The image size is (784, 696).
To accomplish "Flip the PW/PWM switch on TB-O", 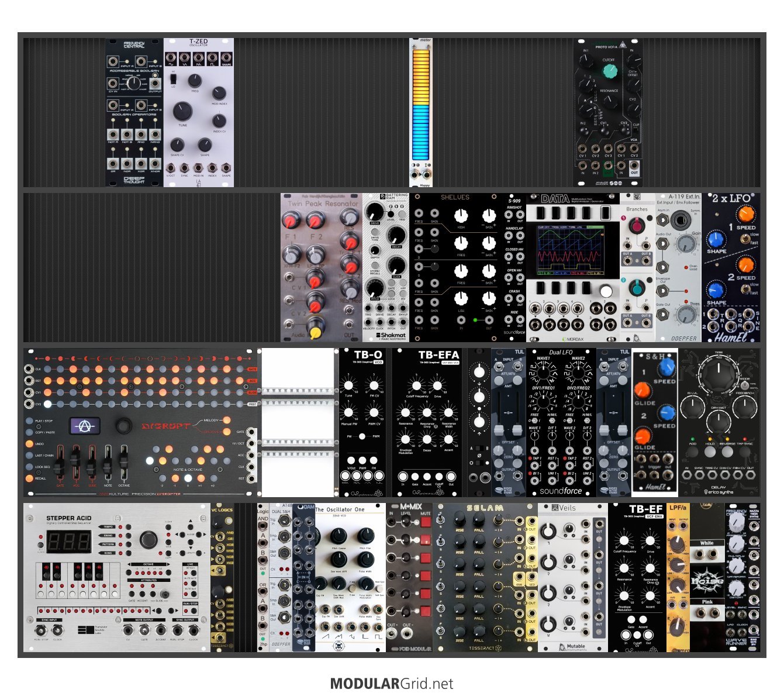I will click(x=362, y=436).
